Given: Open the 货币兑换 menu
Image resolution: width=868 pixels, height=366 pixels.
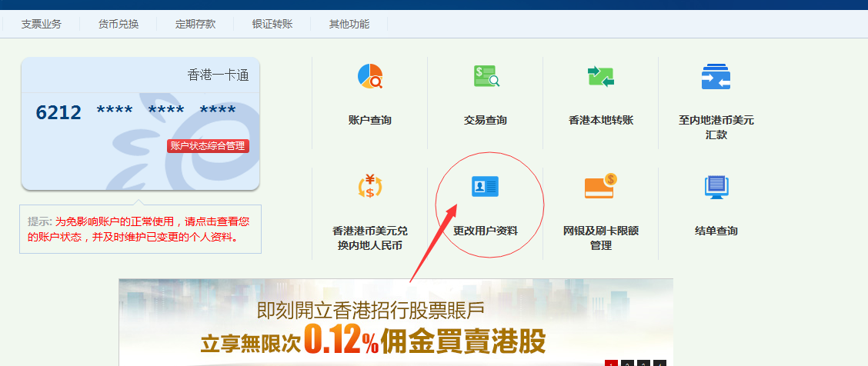Looking at the screenshot, I should (x=119, y=25).
